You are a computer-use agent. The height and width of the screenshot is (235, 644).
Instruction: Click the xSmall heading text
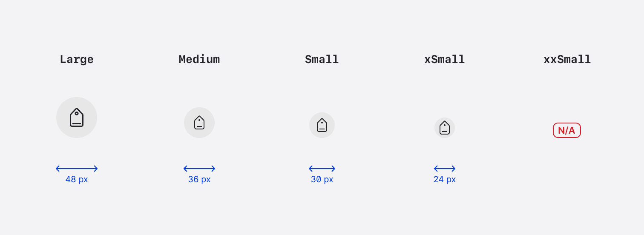(x=445, y=60)
